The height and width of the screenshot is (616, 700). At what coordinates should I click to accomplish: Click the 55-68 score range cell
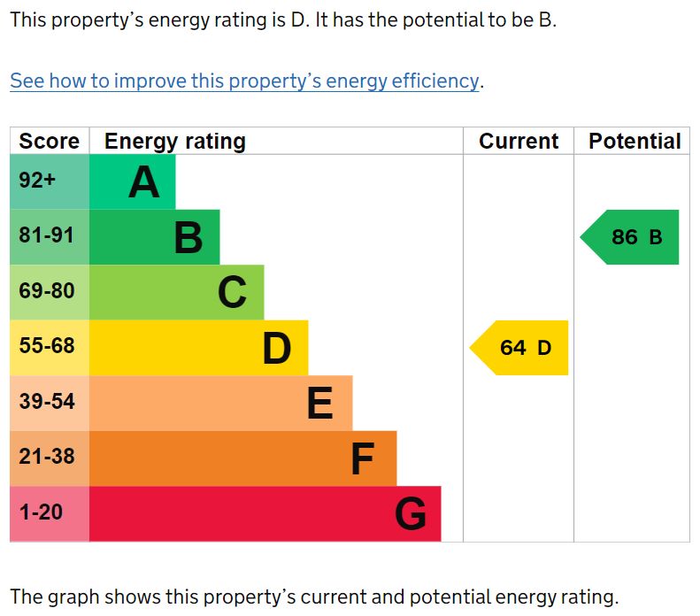tap(50, 347)
